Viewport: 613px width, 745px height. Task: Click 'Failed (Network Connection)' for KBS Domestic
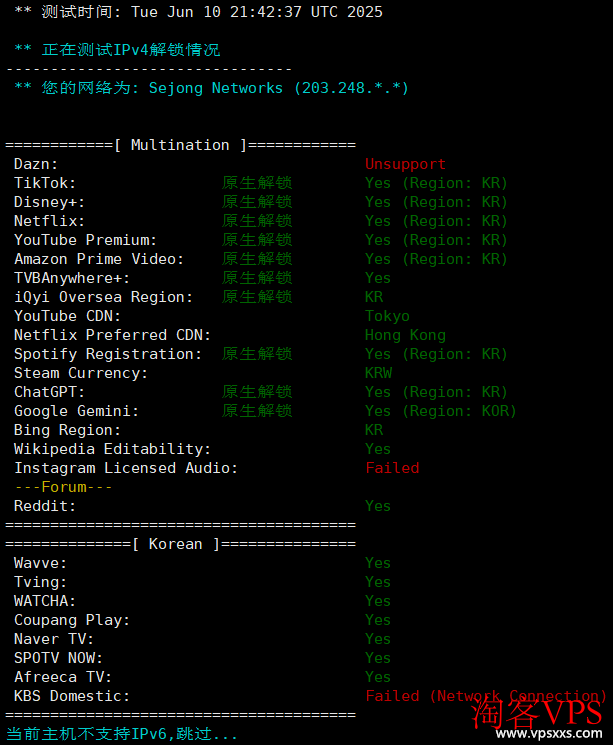[486, 696]
